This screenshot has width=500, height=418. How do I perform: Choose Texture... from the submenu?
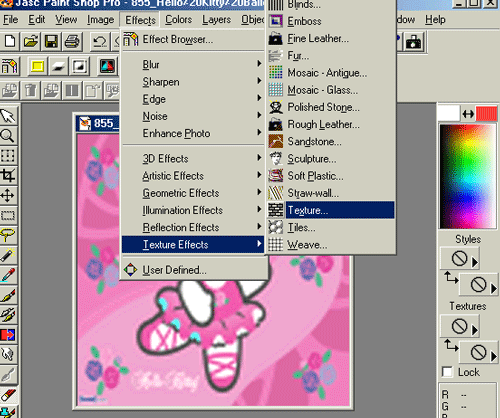coord(331,210)
